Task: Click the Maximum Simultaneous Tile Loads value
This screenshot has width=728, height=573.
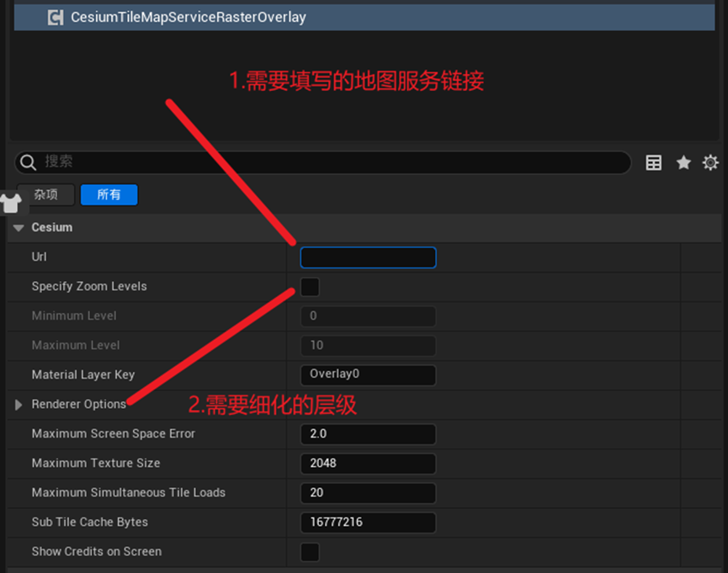Action: pos(368,493)
